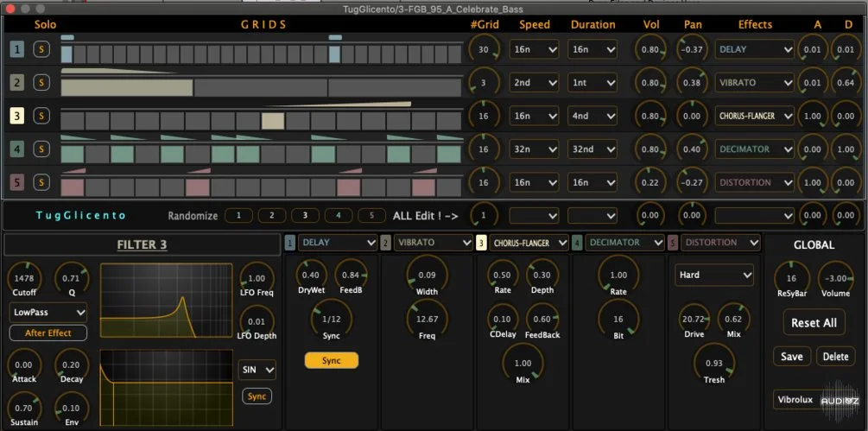Image resolution: width=868 pixels, height=431 pixels.
Task: Click the filter Cutoff knob 1478
Action: (x=25, y=278)
